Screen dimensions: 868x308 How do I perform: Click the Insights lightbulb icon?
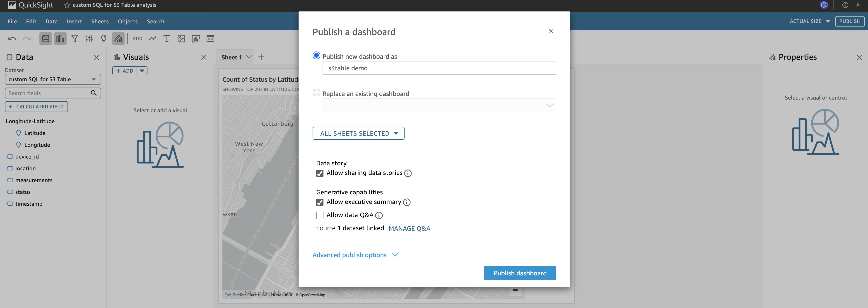(x=104, y=39)
